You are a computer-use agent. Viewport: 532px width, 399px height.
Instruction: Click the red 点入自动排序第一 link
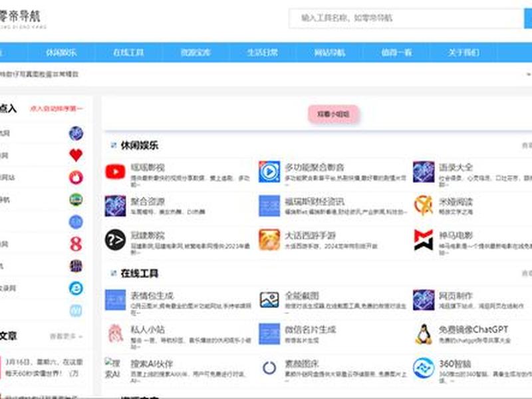57,108
